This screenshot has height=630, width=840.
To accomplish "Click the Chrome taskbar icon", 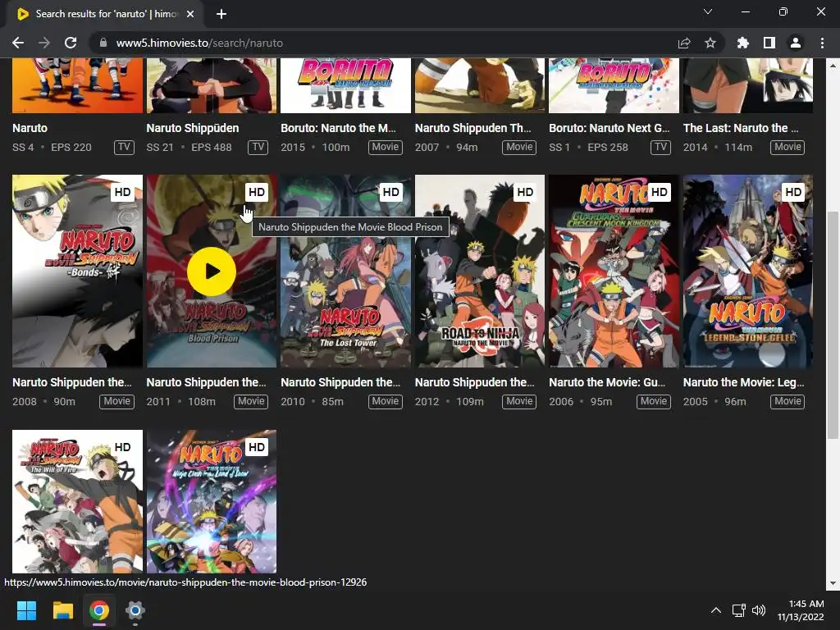I will pos(99,610).
